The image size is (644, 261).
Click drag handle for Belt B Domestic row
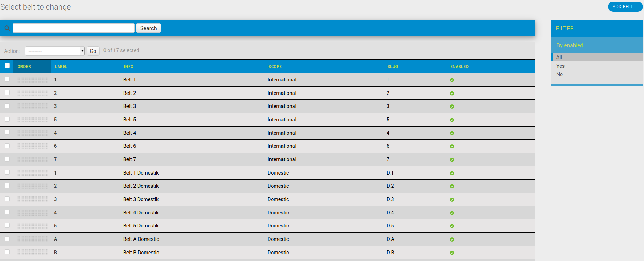tap(32, 253)
